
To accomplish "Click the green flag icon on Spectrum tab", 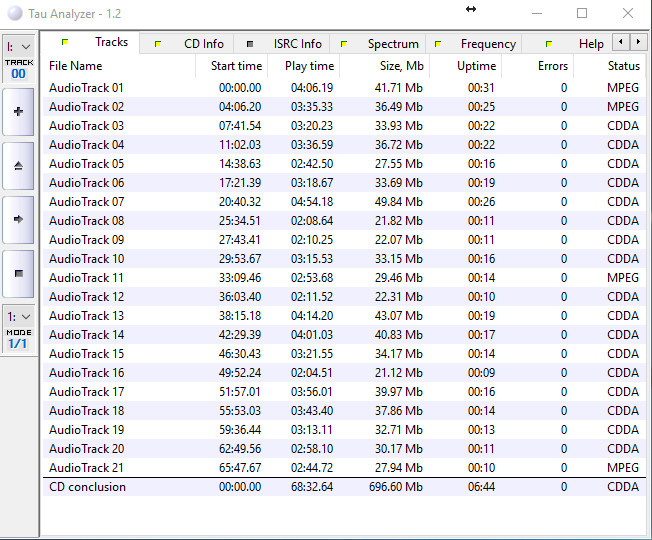I will point(344,44).
